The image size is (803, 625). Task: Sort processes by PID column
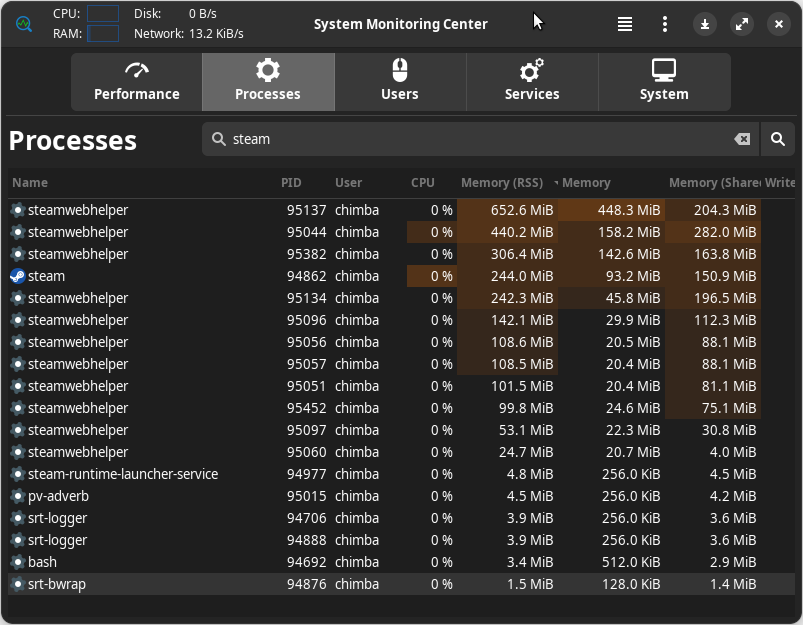point(291,183)
